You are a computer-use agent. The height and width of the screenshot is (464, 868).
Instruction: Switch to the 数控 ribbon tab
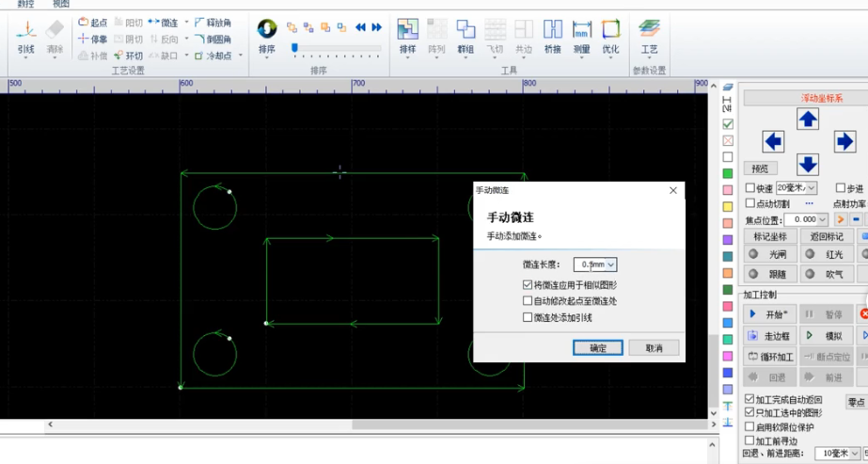tap(25, 5)
